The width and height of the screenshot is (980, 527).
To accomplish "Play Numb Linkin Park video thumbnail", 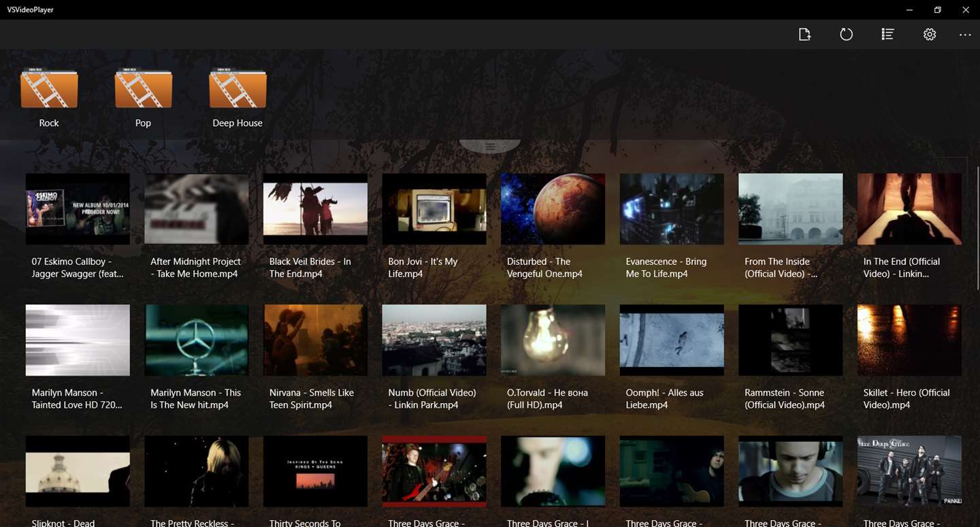I will (434, 340).
